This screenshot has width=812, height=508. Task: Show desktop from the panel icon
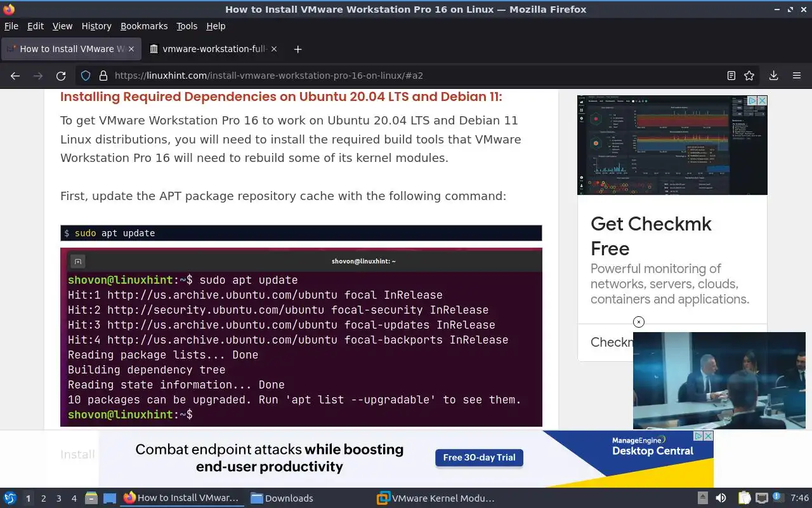pyautogui.click(x=109, y=498)
